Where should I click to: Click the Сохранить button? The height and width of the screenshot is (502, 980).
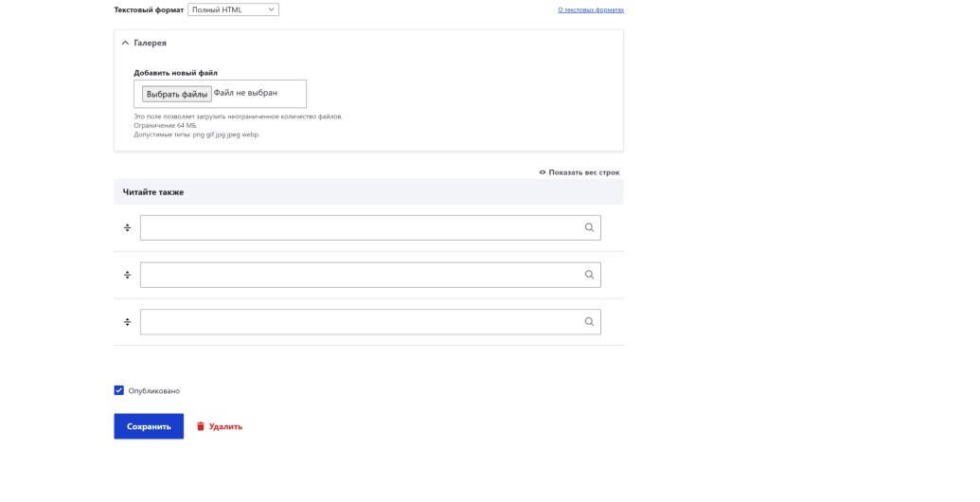point(149,426)
